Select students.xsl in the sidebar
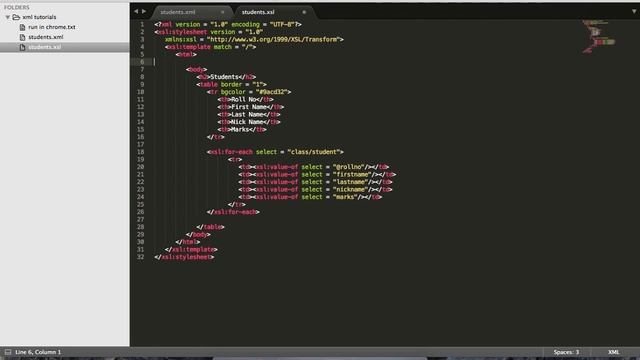Viewport: 640px width, 360px height. [45, 47]
